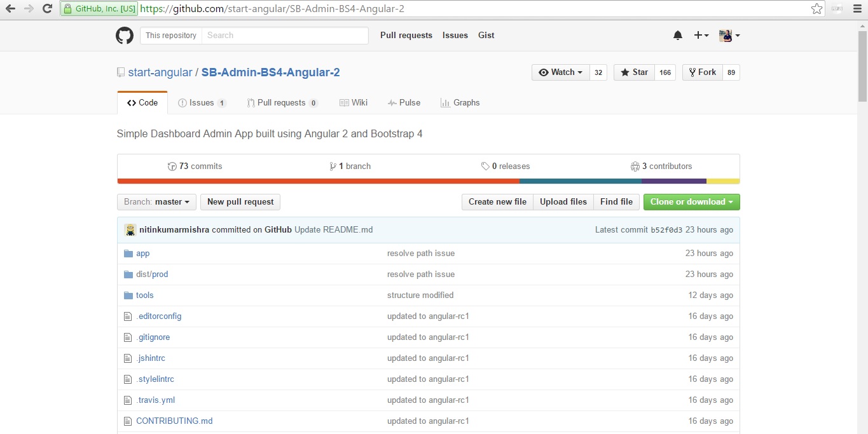The width and height of the screenshot is (868, 434).
Task: Open the Clone or download dropdown
Action: tap(691, 201)
